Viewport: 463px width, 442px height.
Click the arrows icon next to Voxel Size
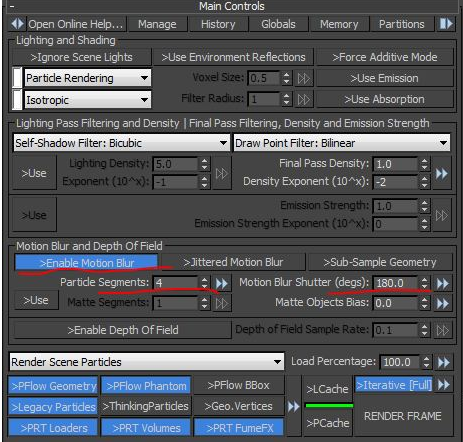[304, 79]
